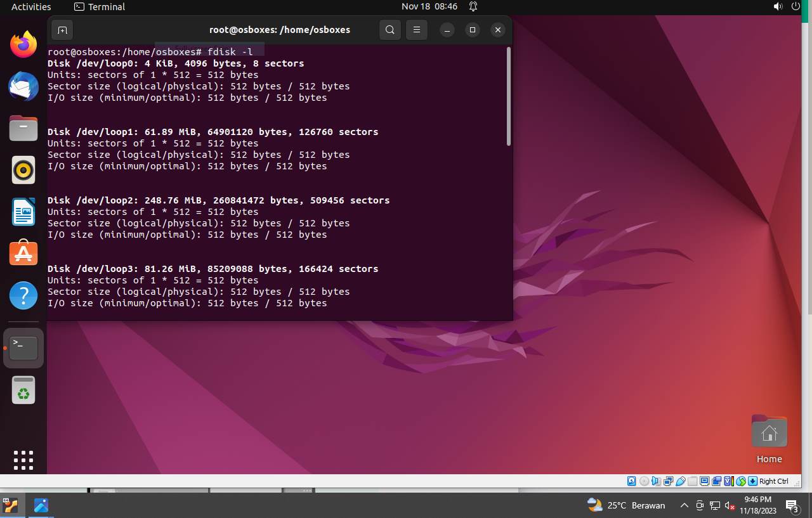Select the orange app icon in Windows taskbar
Screen dimensions: 812x518
10,505
